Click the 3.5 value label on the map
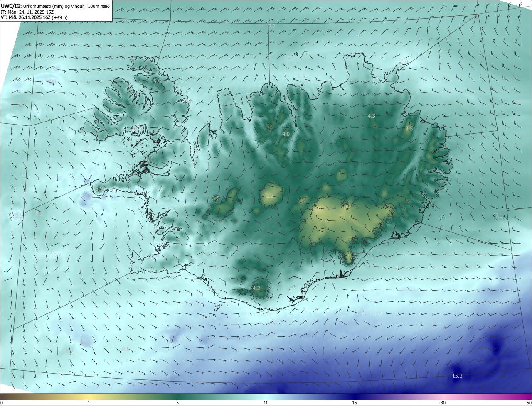 tap(409, 129)
